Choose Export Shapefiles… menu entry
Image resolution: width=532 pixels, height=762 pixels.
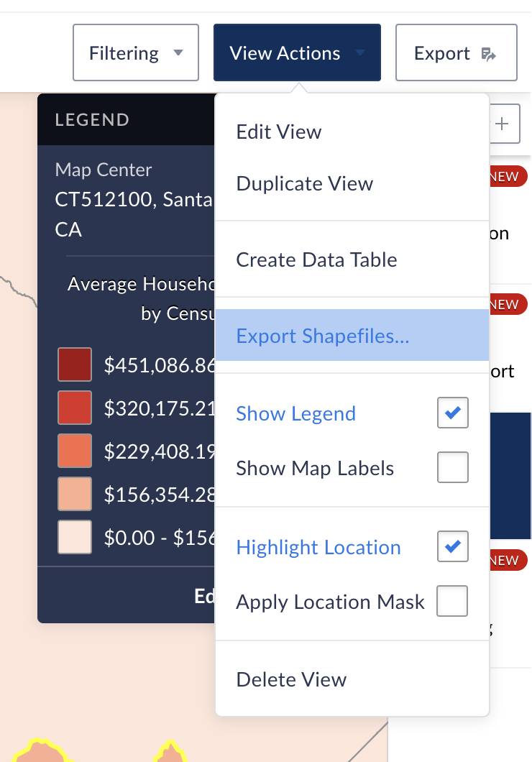coord(352,335)
